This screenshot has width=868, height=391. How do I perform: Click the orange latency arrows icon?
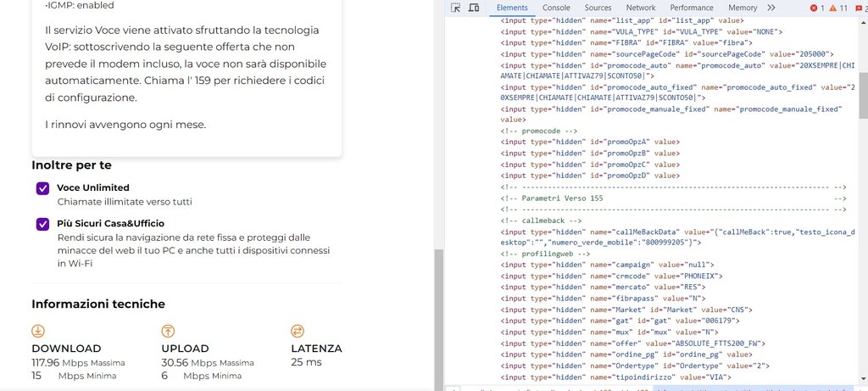tap(298, 331)
